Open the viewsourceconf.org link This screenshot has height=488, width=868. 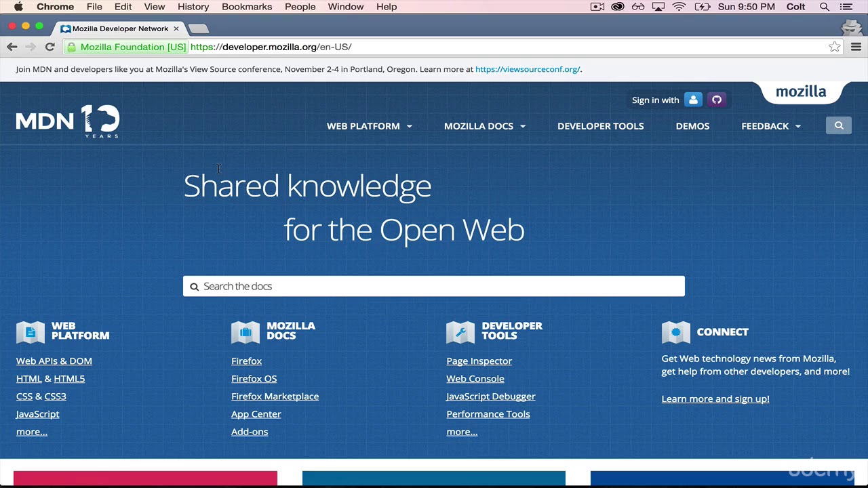(x=528, y=69)
